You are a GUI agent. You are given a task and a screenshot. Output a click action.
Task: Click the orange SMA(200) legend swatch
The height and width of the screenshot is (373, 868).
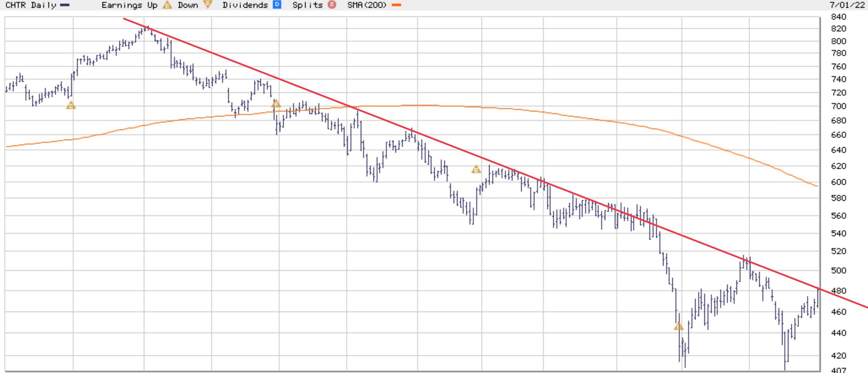click(x=396, y=5)
